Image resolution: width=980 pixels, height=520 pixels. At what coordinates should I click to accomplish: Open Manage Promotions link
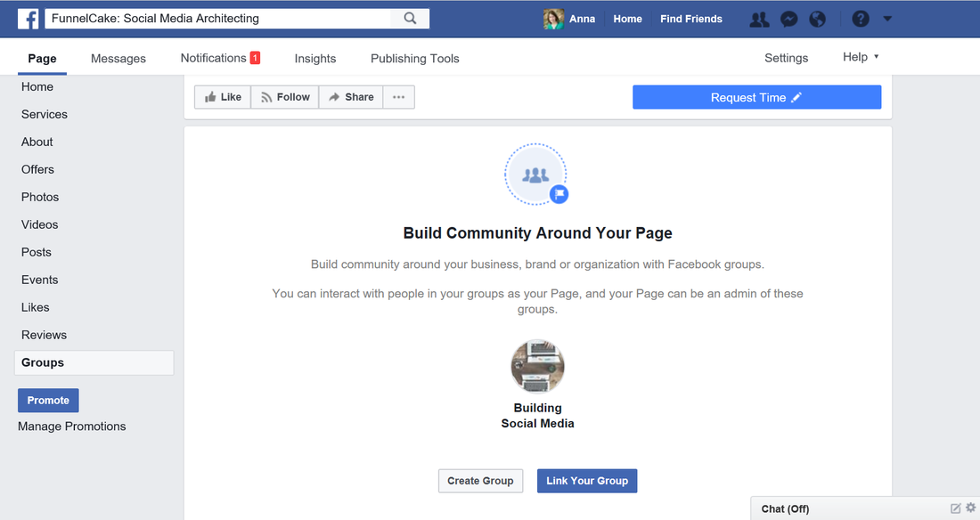point(72,427)
